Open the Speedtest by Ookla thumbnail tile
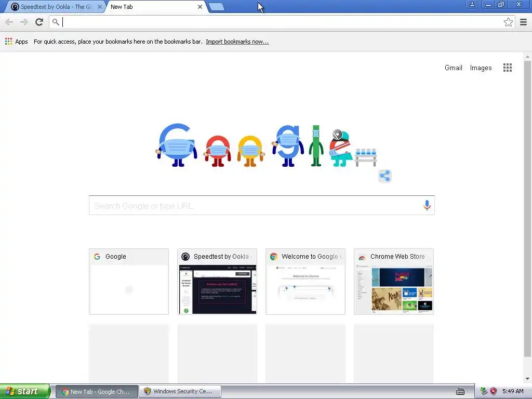The image size is (532, 399). click(x=217, y=282)
